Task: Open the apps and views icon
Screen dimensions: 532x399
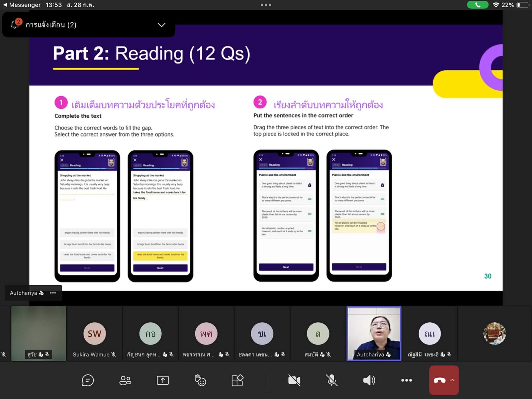Action: pyautogui.click(x=237, y=380)
